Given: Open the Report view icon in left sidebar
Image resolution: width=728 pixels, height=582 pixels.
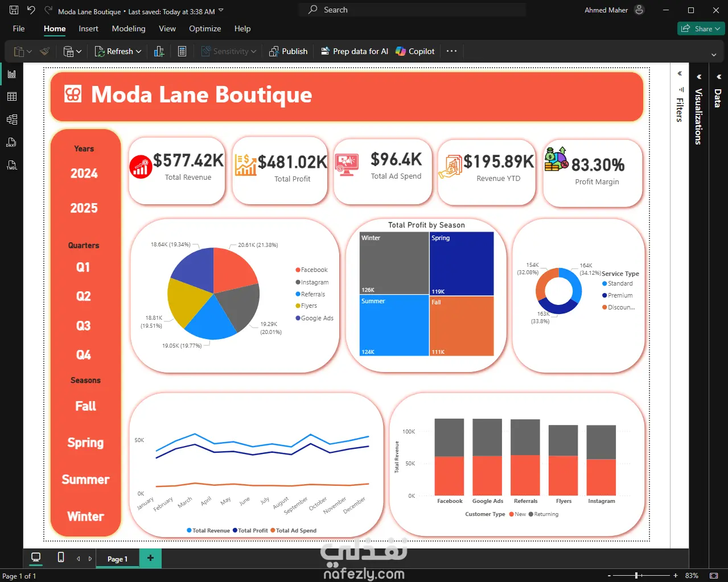Looking at the screenshot, I should pos(12,74).
